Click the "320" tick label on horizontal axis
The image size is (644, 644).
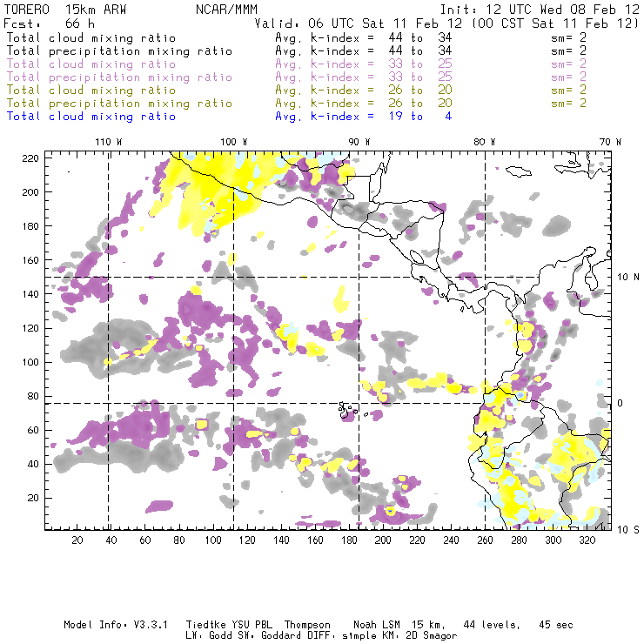point(587,540)
